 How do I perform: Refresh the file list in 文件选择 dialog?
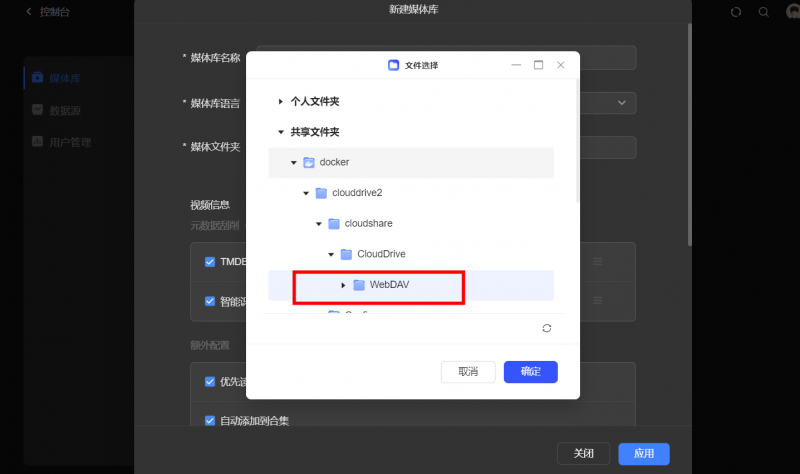pos(546,328)
